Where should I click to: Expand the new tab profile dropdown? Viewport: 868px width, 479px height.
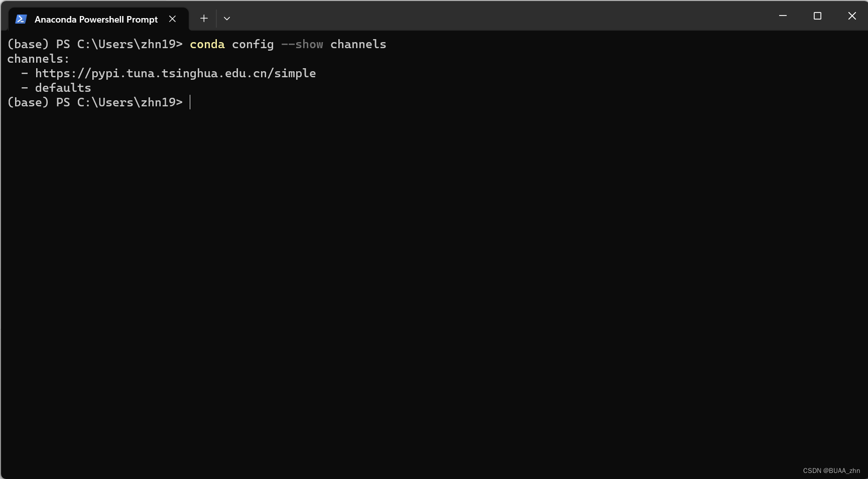227,19
